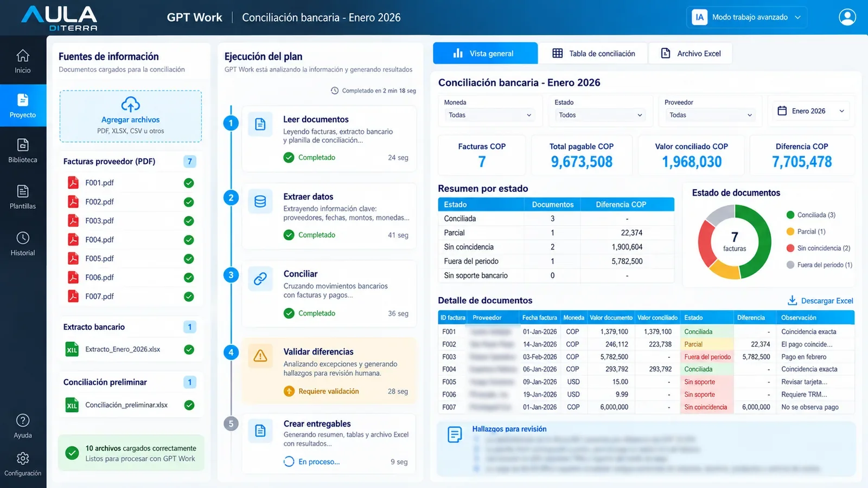This screenshot has width=868, height=488.
Task: Click the F001.pdf file icon
Action: tap(73, 183)
